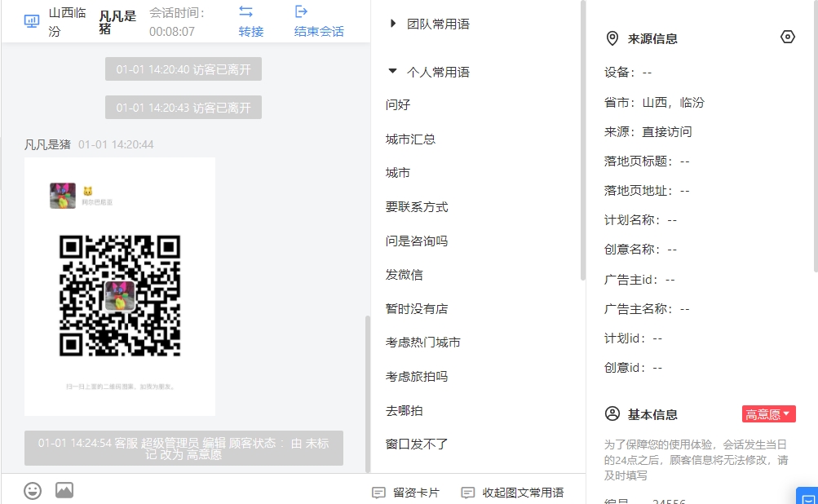
Task: Click 收起图文常用语 to collapse phrases
Action: coord(512,493)
